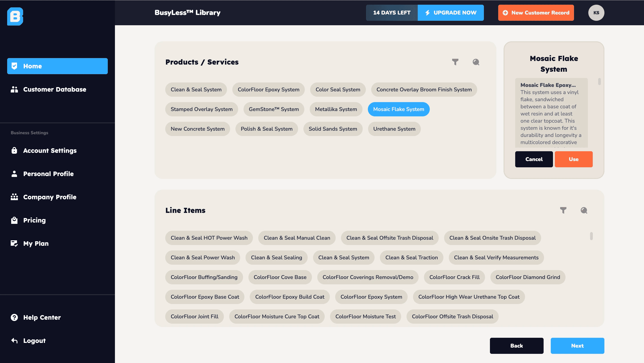The width and height of the screenshot is (644, 363).
Task: Click the search icon in Products / Services
Action: coord(476,62)
